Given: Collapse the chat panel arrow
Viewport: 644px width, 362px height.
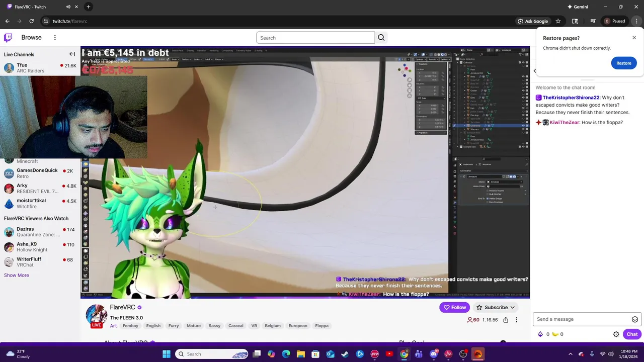Looking at the screenshot, I should (535, 71).
